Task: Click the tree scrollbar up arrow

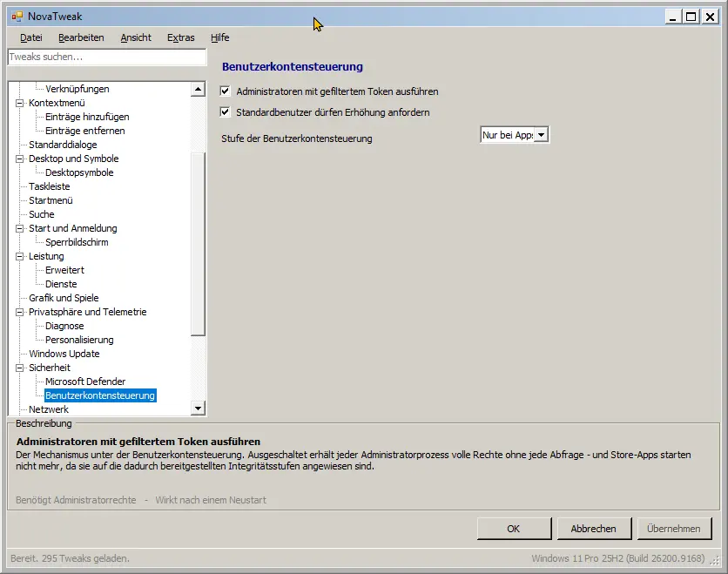Action: pos(199,89)
